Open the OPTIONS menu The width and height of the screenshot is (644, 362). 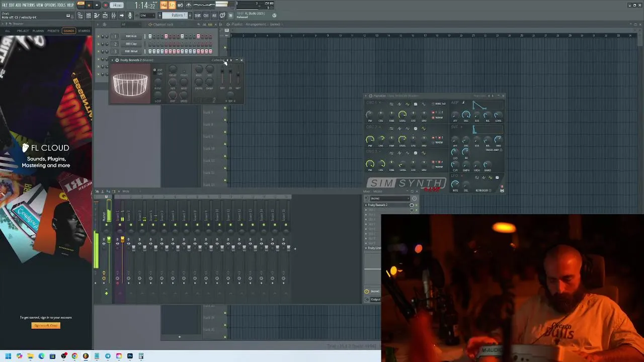(50, 5)
